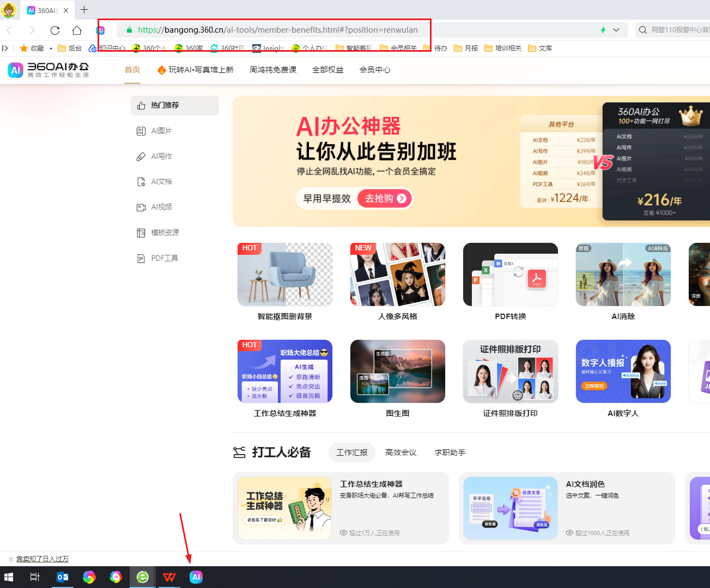The width and height of the screenshot is (710, 588).
Task: Expand the 月报 bookmarks folder
Action: click(469, 48)
